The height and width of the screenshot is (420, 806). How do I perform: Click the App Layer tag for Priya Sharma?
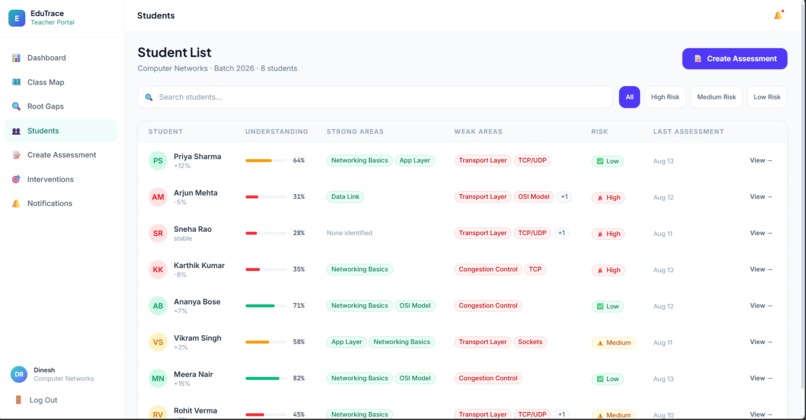coord(415,160)
